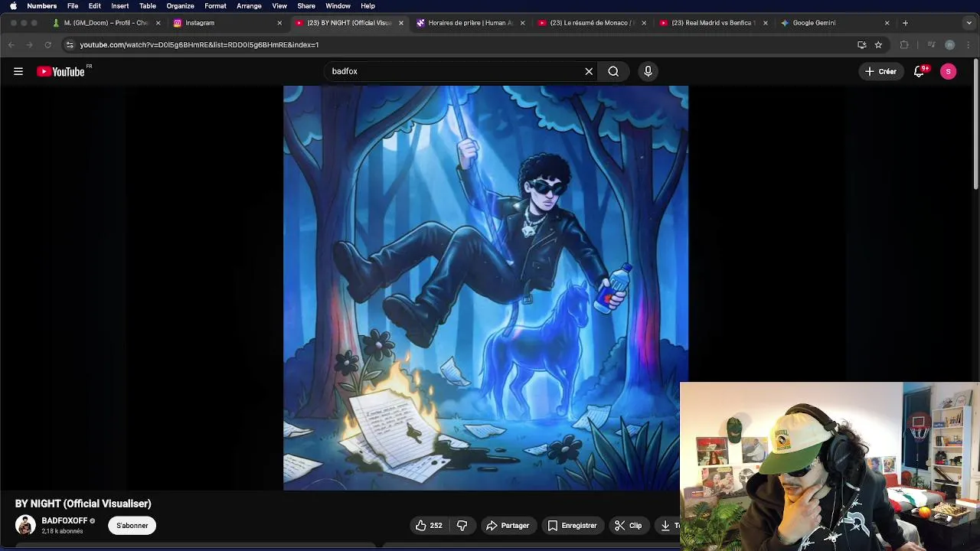Run search with the magnifier button
Screen dimensions: 980x551
pos(613,71)
